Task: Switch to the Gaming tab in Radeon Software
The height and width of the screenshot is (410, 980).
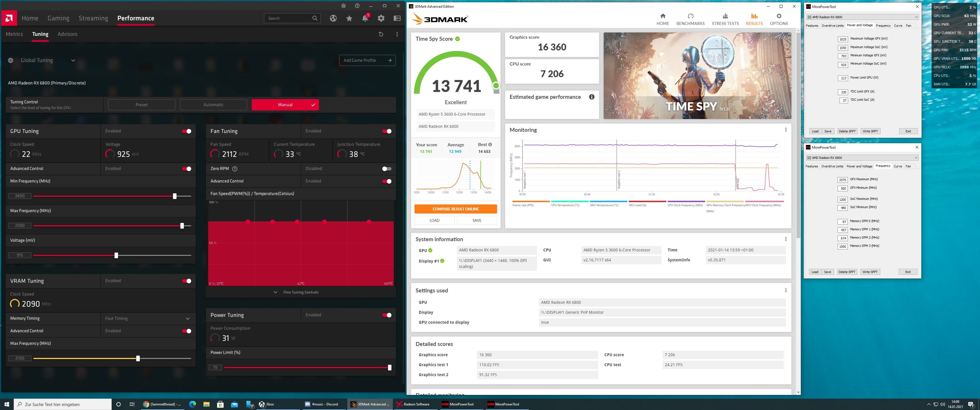Action: tap(58, 18)
